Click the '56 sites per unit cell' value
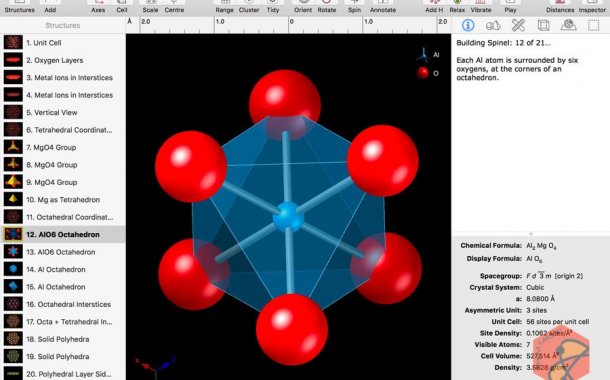Screen dimensions: 610x380 tap(557, 322)
